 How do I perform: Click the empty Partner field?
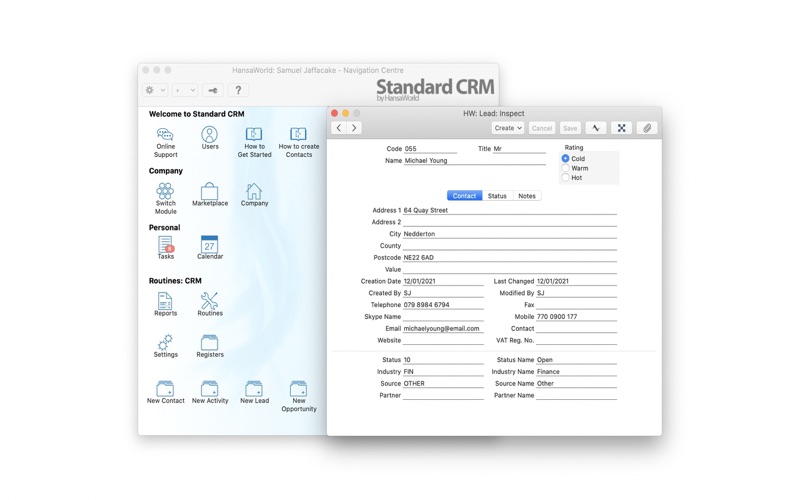[x=443, y=395]
